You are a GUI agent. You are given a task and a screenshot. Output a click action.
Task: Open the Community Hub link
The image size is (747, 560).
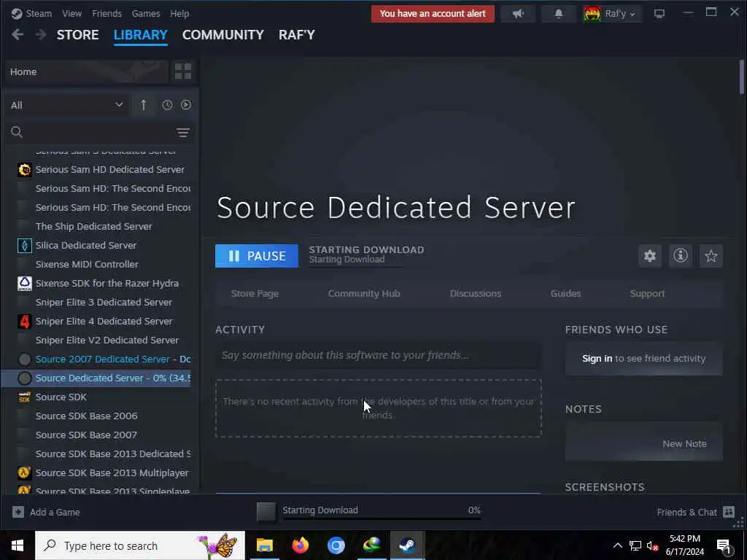point(364,293)
